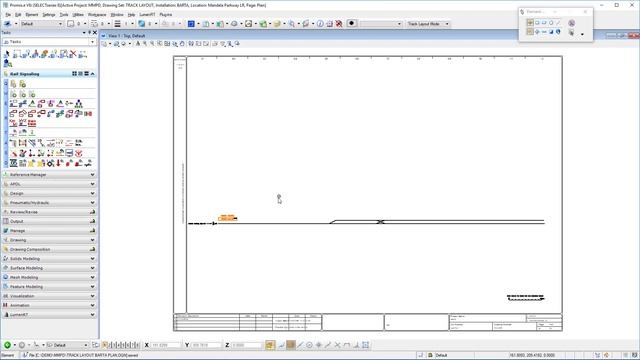Viewport: 640px width, 360px height.
Task: Open the Default dropdown in the bottom bar
Action: coord(86,345)
